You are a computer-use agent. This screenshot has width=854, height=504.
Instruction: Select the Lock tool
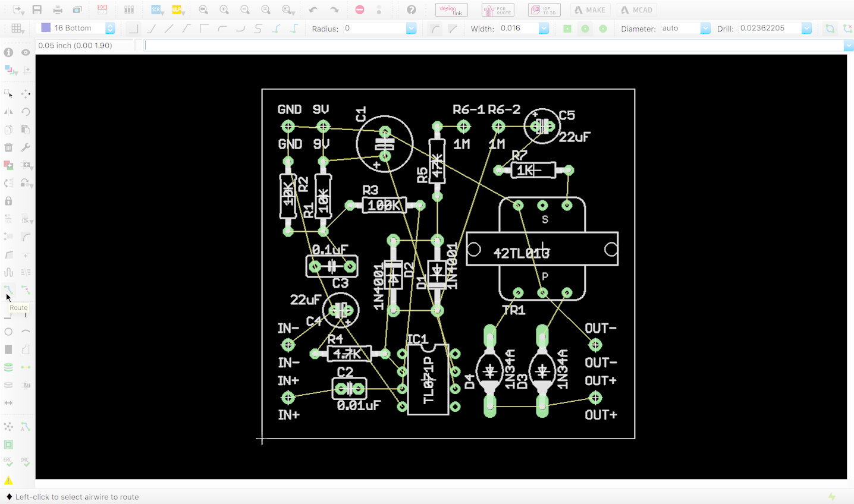(8, 201)
